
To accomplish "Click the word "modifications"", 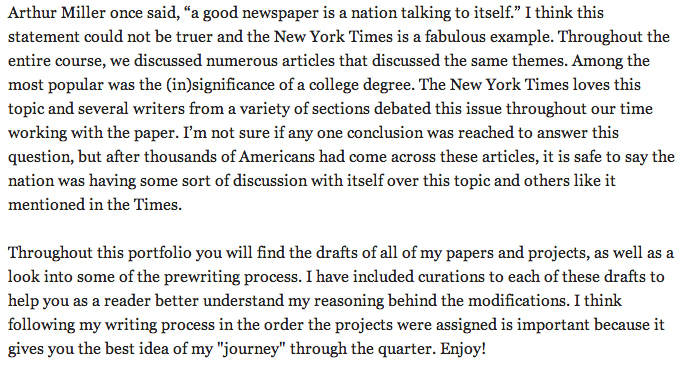I will point(518,301).
